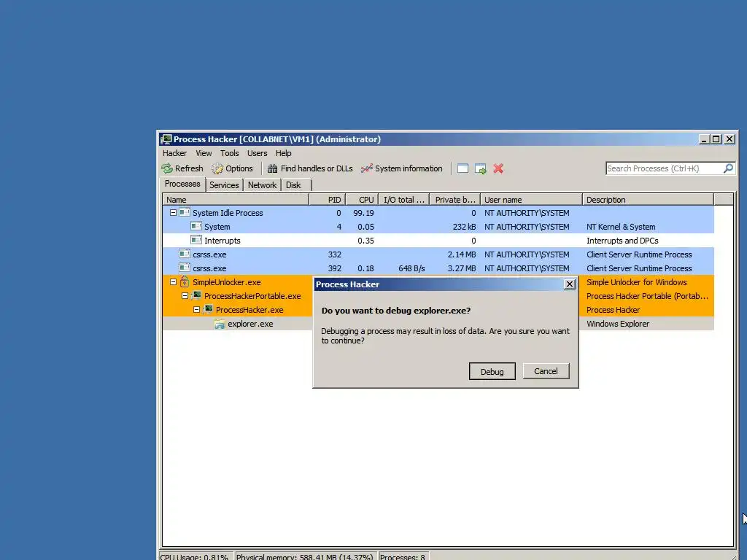Collapse the System Idle Process tree node

click(174, 213)
